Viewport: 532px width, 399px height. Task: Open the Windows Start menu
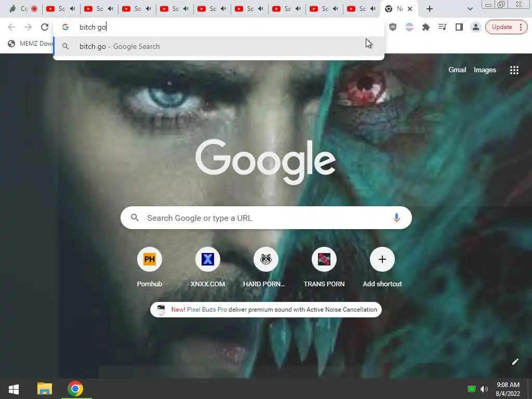point(14,389)
